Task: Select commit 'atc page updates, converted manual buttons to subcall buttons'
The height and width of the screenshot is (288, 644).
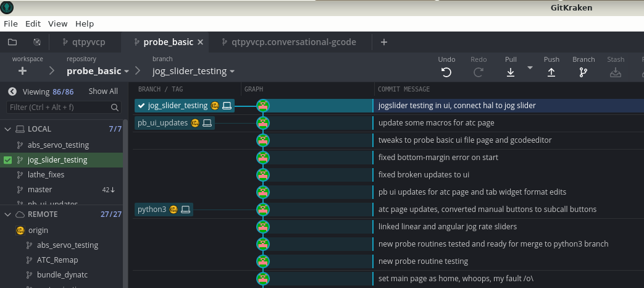Action: tap(487, 209)
